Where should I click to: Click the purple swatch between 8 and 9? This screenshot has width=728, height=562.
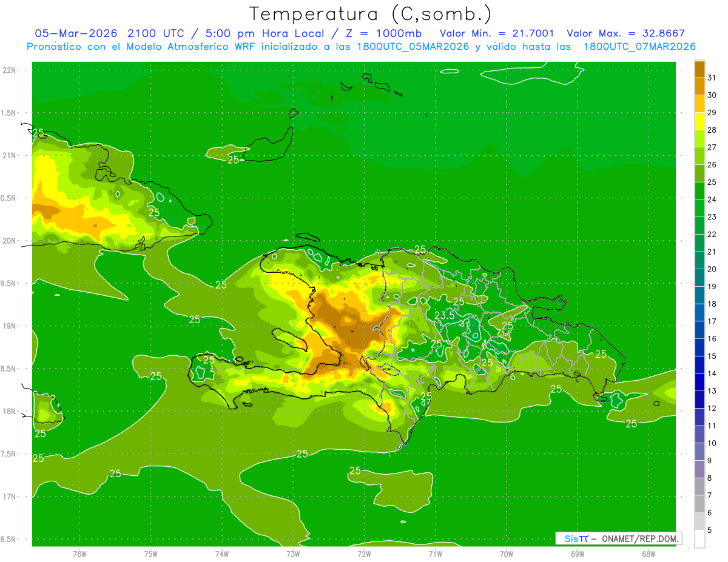pos(699,469)
